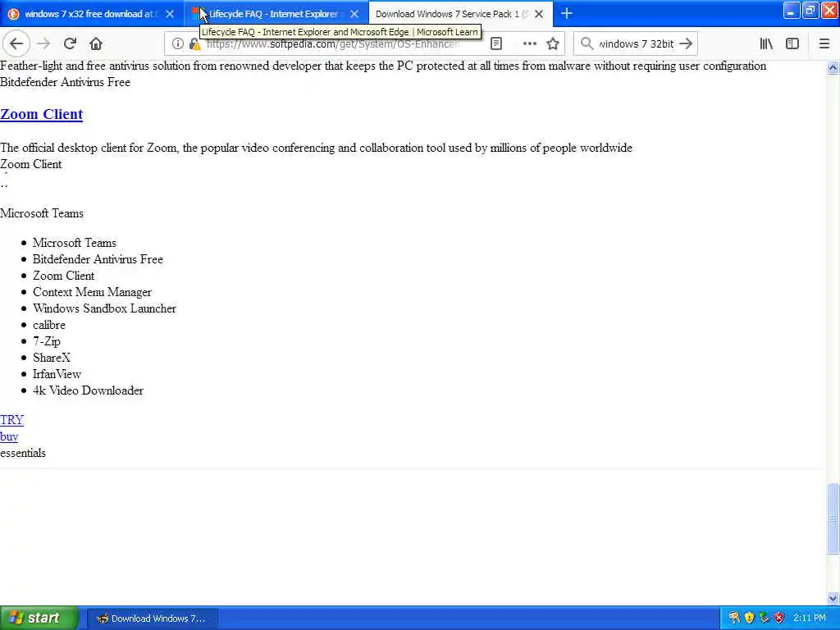Open a new tab with plus button

tap(567, 13)
